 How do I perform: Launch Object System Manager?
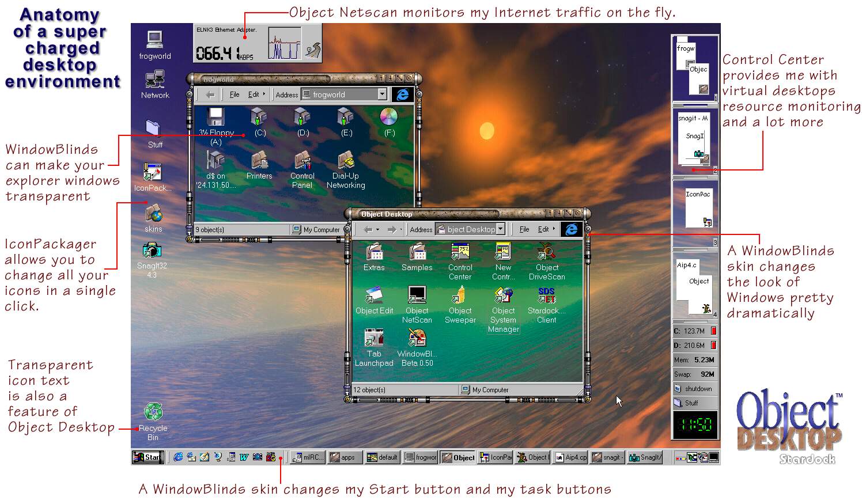click(x=504, y=310)
